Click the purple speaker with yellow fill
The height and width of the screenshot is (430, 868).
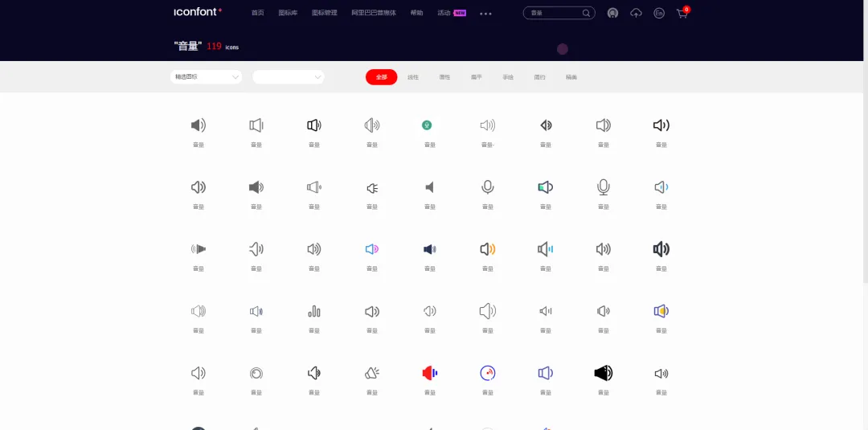(661, 311)
